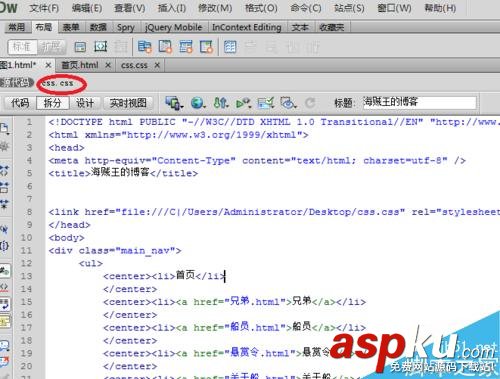Viewport: 500px width, 379px height.
Task: Click line 11 div class main_nav
Action: 115,251
